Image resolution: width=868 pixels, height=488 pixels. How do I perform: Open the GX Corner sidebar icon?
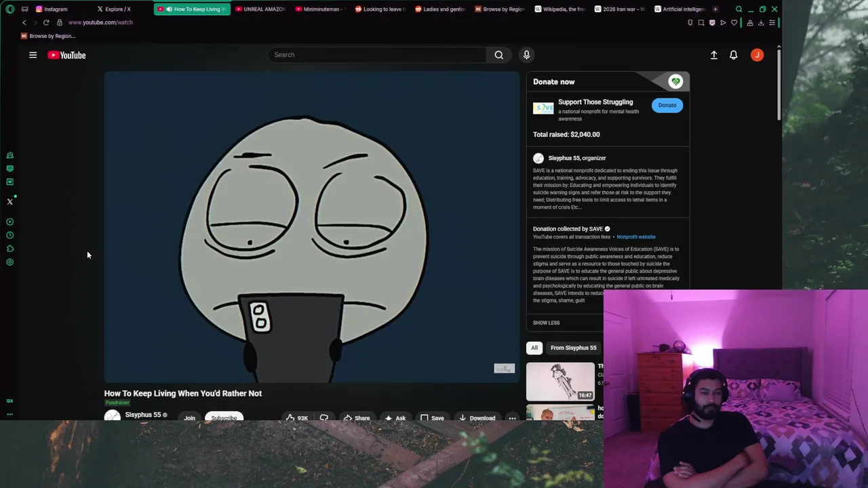[9, 401]
